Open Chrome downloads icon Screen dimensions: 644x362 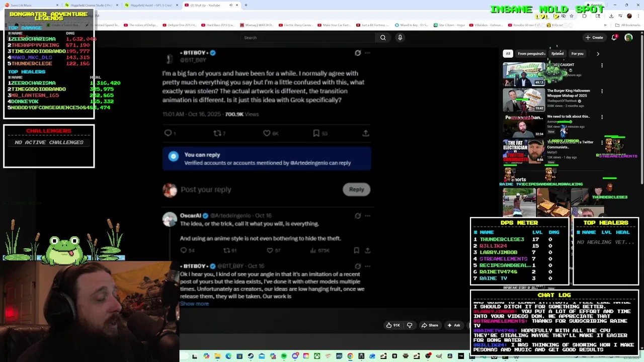pyautogui.click(x=611, y=16)
